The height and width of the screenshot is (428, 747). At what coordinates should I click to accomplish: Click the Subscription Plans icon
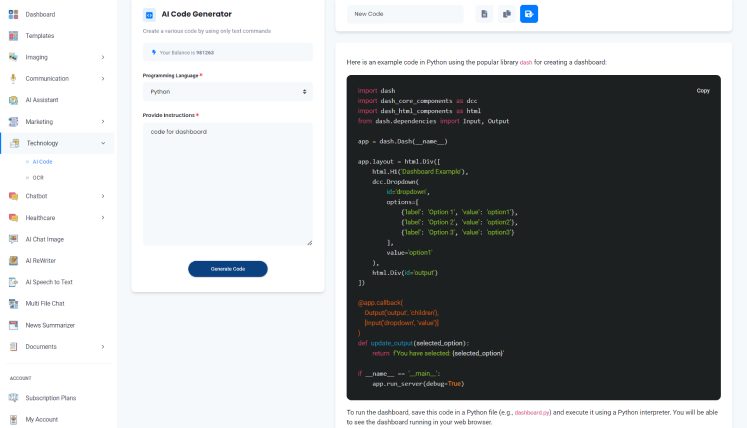pos(13,398)
